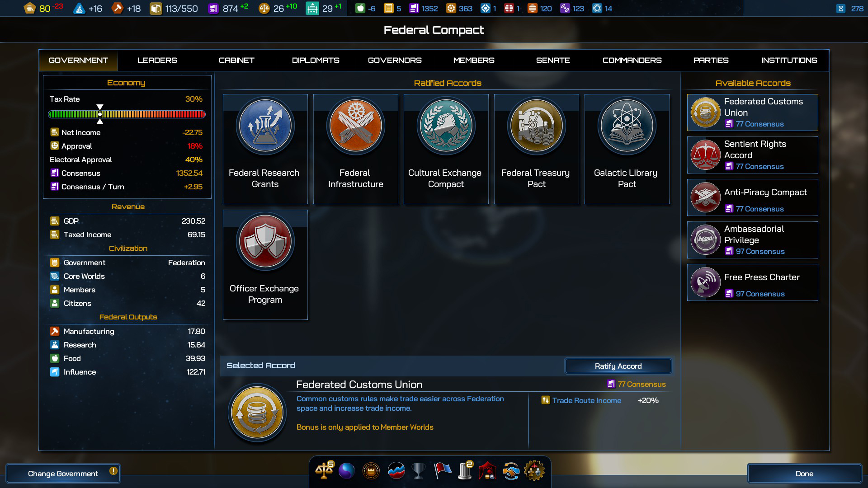Click the Approval 18% row
Image resolution: width=868 pixels, height=488 pixels.
127,146
